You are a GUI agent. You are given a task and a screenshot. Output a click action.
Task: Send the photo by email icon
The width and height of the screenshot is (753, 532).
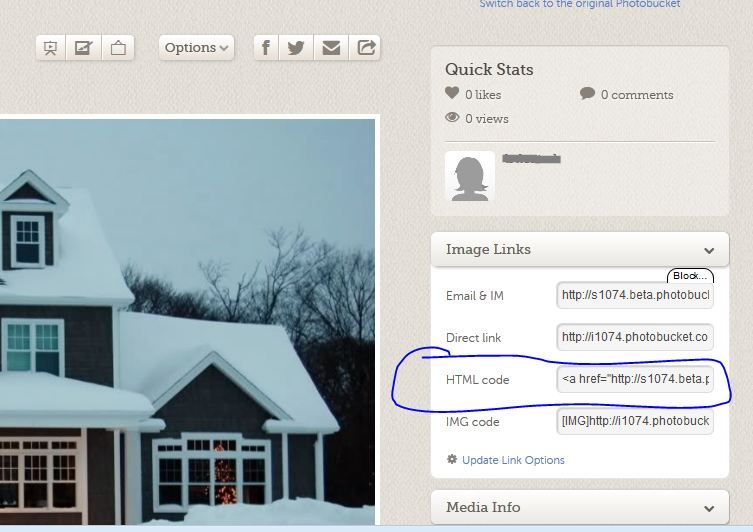(x=331, y=48)
